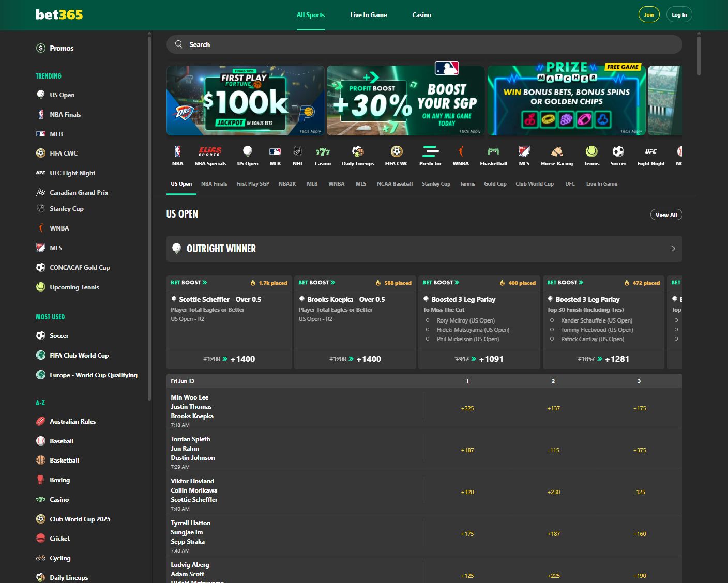Open View All for US Open markets

point(666,214)
